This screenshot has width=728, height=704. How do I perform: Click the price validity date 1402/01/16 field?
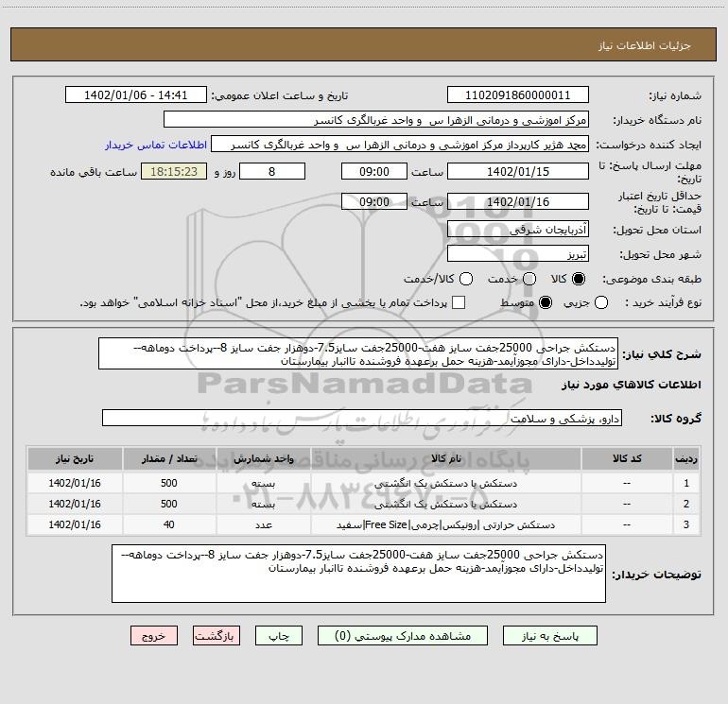click(518, 201)
